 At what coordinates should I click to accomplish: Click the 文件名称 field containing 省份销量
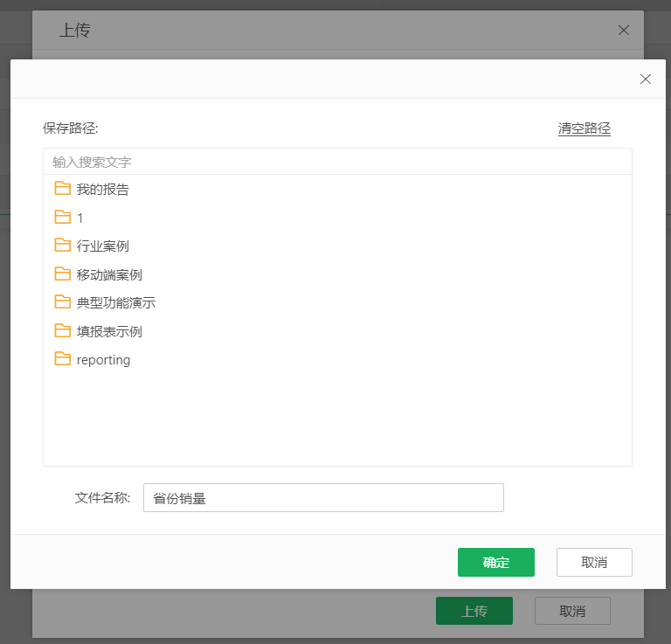(323, 498)
